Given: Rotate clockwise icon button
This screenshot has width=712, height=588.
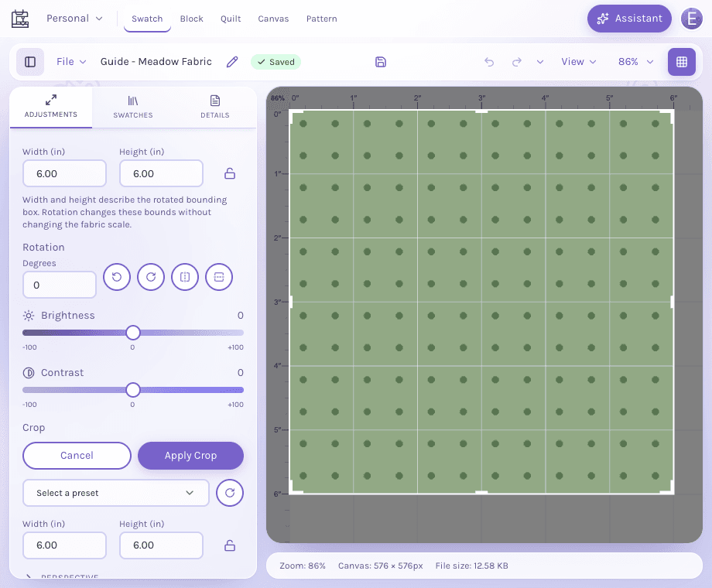Looking at the screenshot, I should tap(151, 277).
